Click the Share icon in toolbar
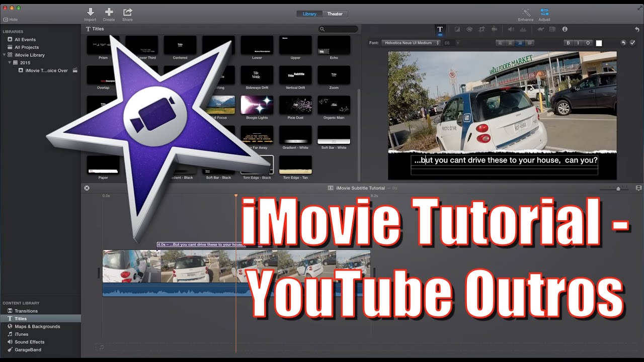 click(x=128, y=12)
